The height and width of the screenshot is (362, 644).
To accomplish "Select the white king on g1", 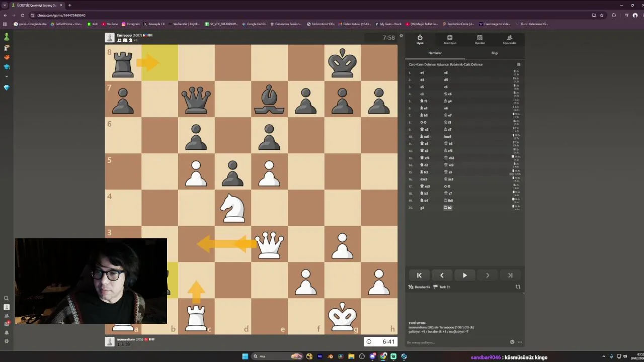I will coord(342,317).
